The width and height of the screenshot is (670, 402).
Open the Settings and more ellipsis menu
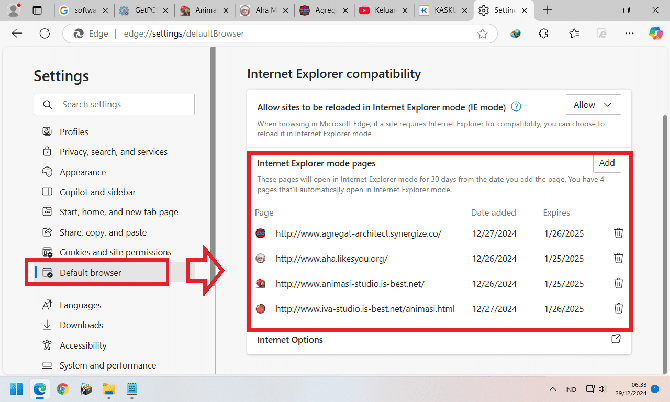click(629, 33)
